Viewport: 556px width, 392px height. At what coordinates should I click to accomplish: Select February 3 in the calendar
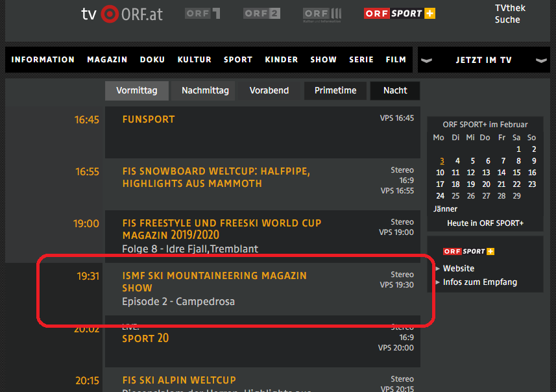pyautogui.click(x=442, y=161)
